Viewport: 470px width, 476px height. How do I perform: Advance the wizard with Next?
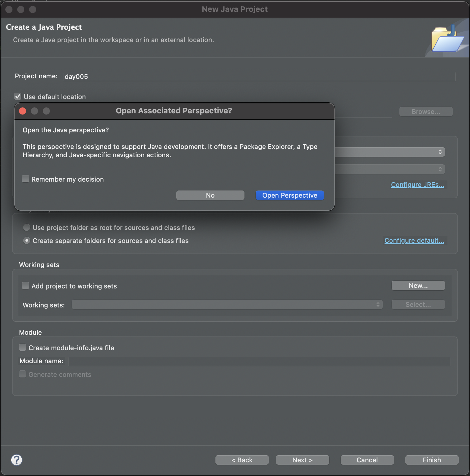tap(303, 460)
